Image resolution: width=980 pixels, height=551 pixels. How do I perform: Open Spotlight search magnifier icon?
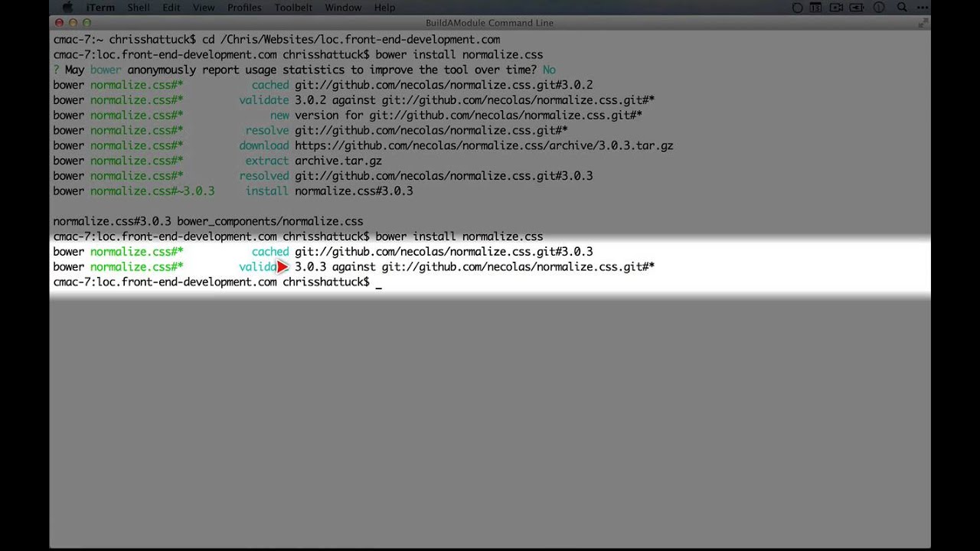pyautogui.click(x=902, y=8)
